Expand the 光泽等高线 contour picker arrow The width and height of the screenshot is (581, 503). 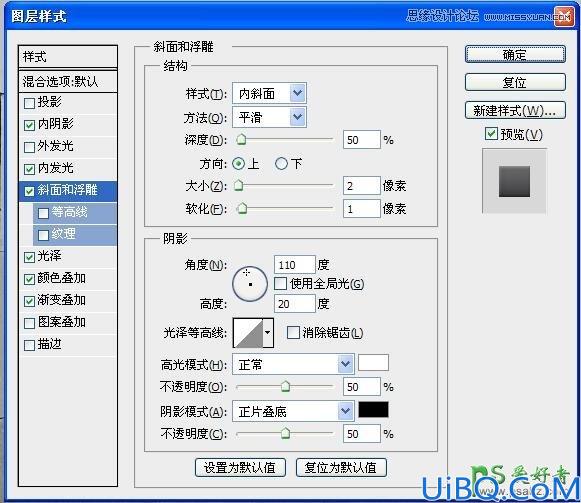point(268,333)
